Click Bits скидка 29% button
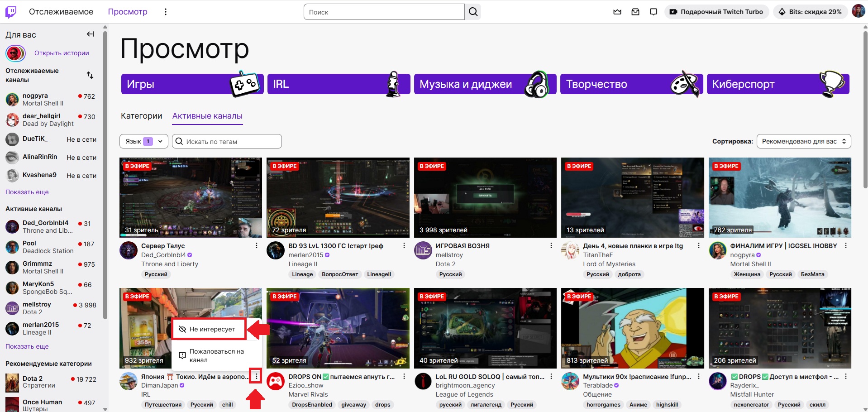 [810, 12]
